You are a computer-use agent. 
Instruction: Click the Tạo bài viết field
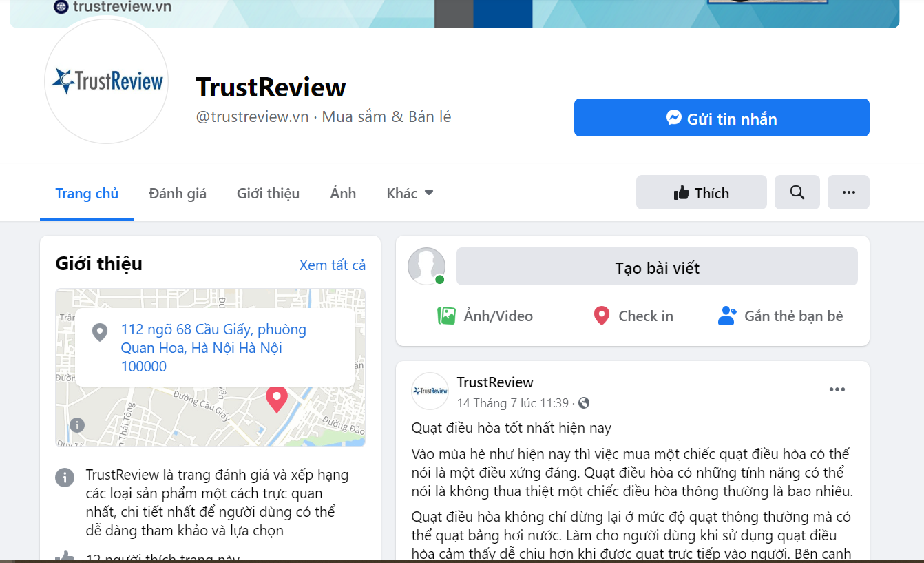(x=657, y=267)
